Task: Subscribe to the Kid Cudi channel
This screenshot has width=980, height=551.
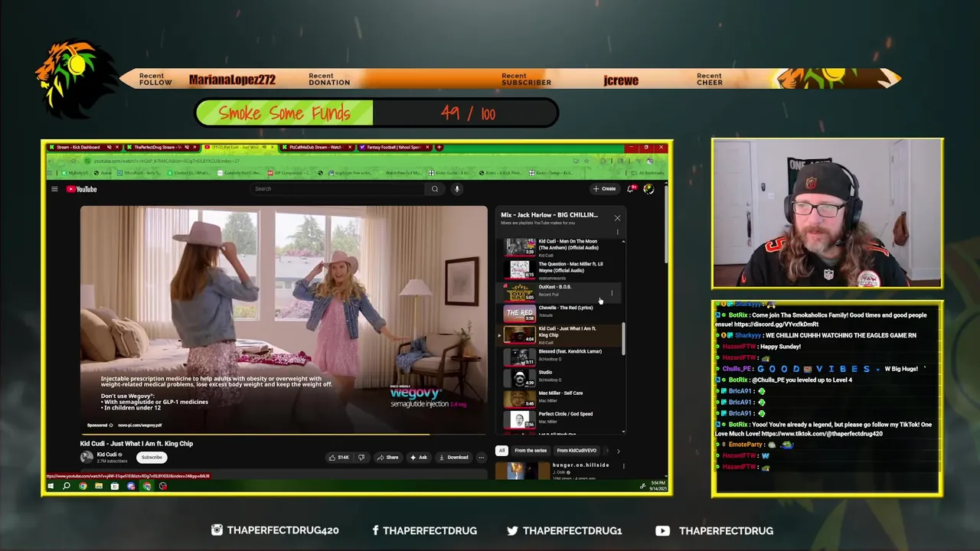Action: point(152,458)
